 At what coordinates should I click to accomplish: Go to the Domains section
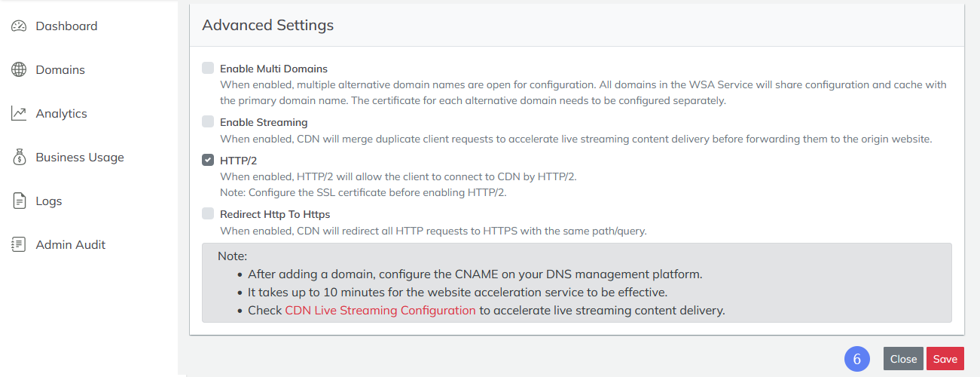click(60, 70)
